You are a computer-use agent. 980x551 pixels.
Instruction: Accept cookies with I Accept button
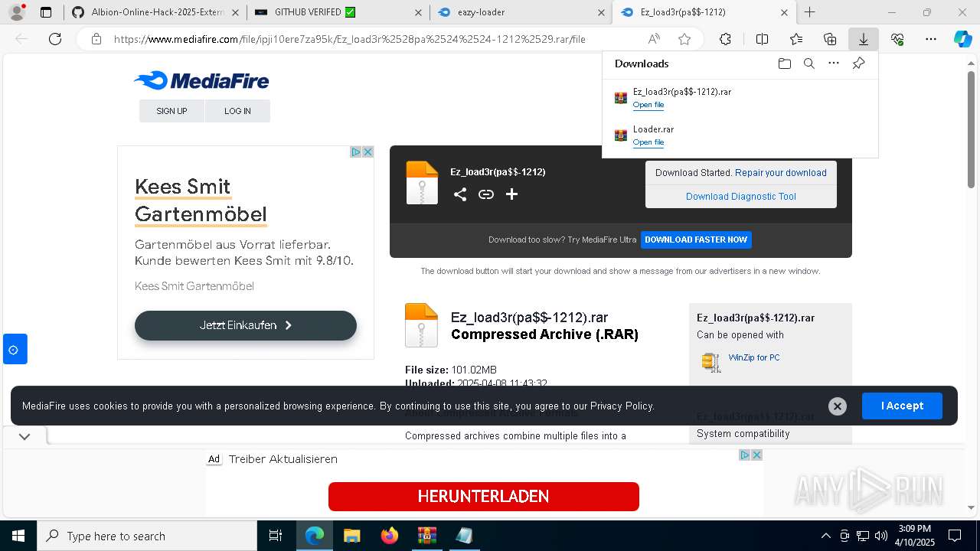(902, 406)
